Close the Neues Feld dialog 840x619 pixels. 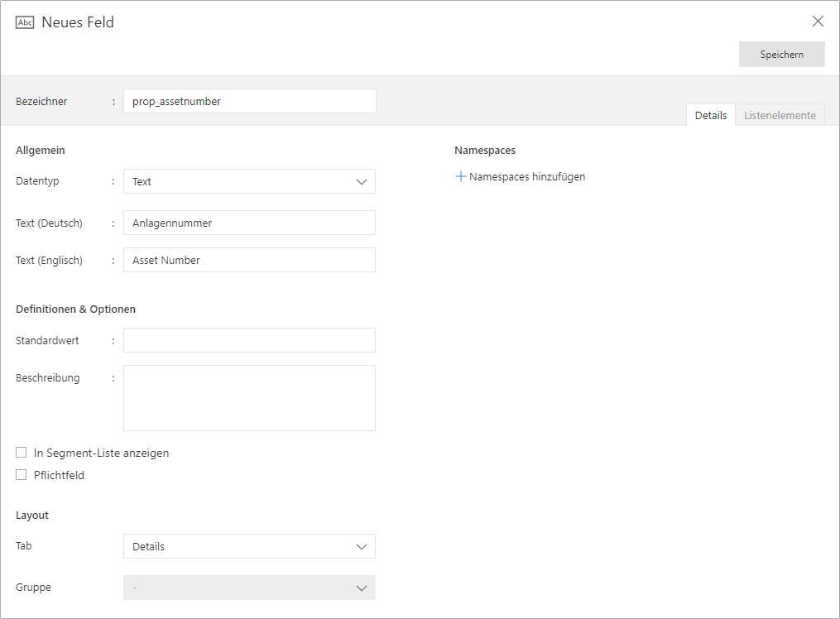[x=818, y=21]
